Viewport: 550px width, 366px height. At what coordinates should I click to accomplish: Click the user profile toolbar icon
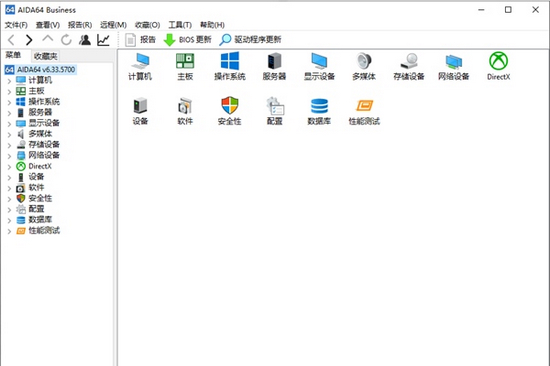tap(85, 40)
